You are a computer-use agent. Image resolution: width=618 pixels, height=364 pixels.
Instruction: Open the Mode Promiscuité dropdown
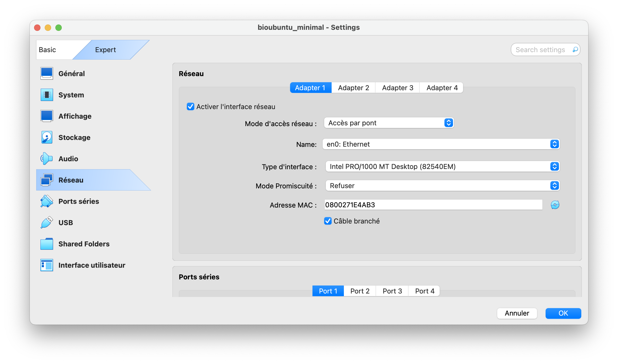(x=442, y=186)
